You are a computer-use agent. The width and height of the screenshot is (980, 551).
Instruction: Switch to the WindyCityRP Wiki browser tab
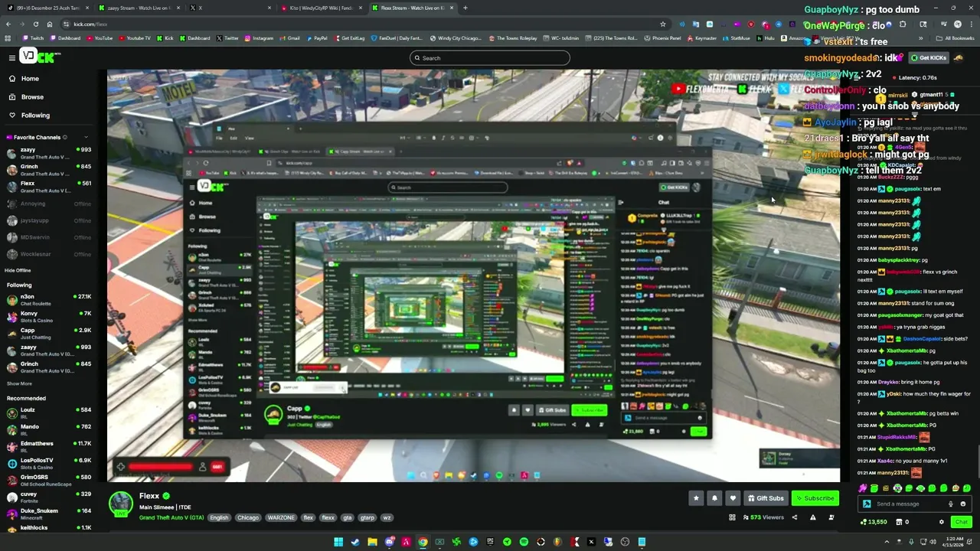[x=322, y=8]
